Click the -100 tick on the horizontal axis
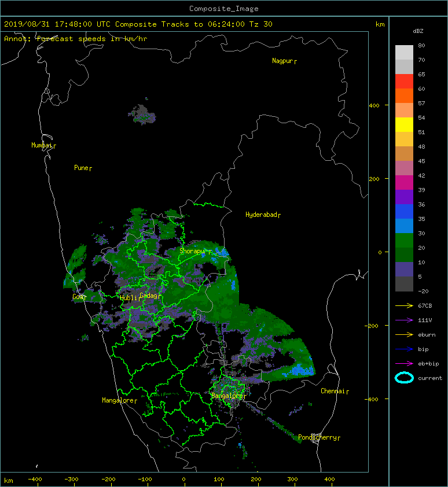 145,479
